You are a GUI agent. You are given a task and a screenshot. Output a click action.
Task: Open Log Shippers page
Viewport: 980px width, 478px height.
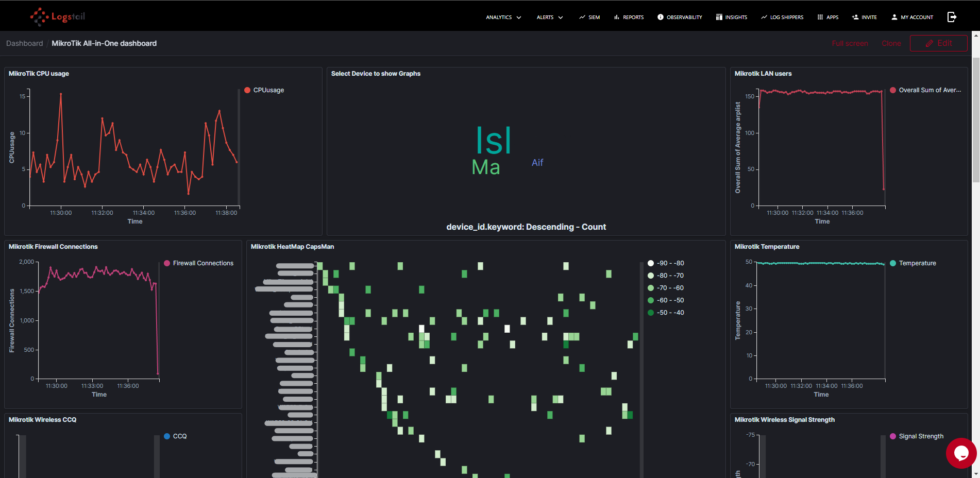[x=782, y=17]
